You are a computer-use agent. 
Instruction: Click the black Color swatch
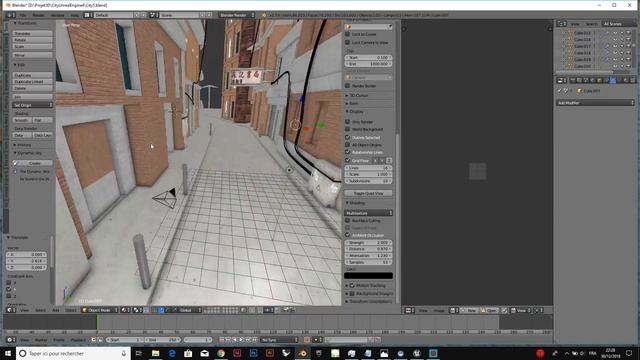[369, 276]
